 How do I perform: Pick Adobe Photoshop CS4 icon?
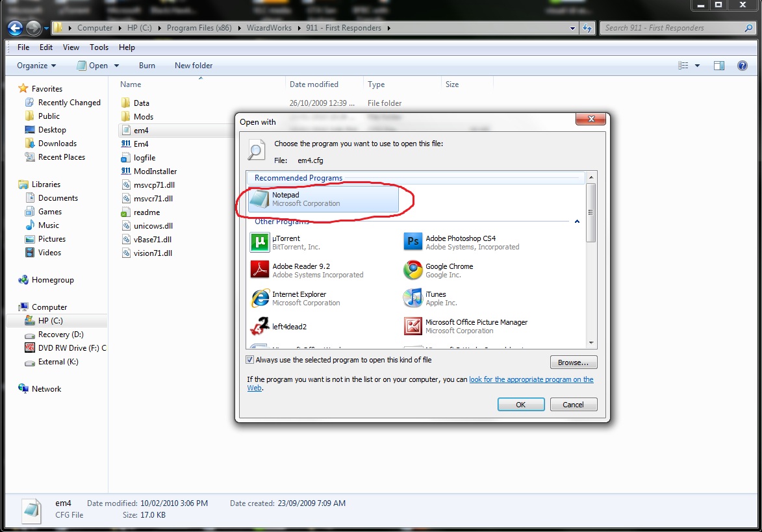413,242
